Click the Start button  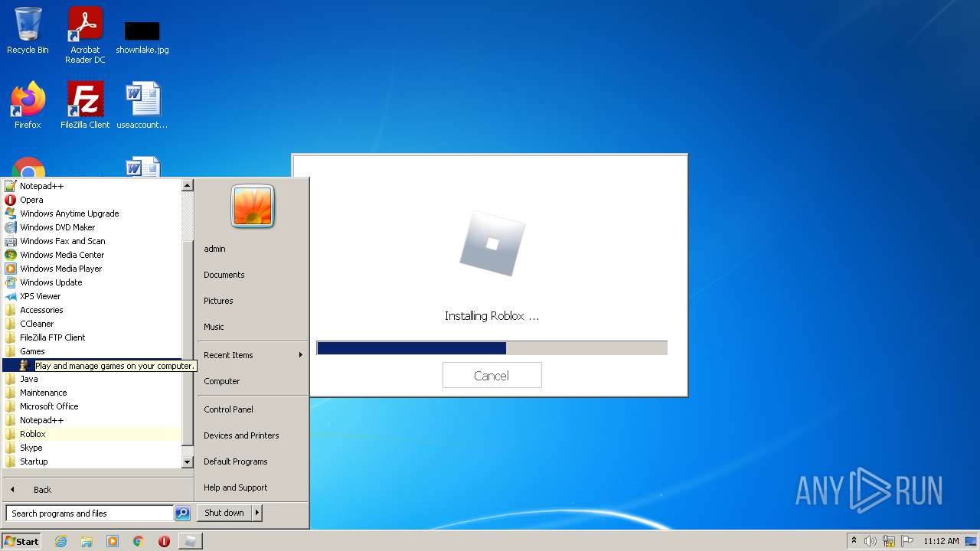(21, 541)
